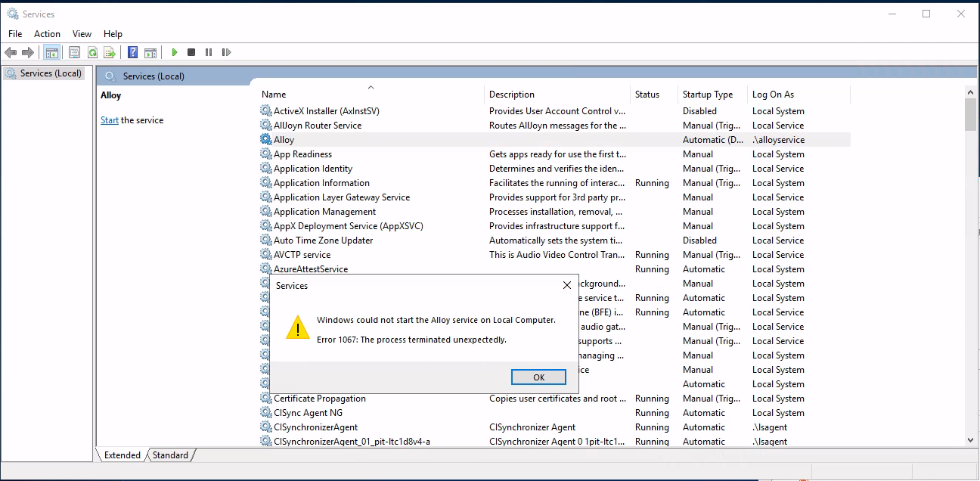Switch to the Extended tab

tap(122, 455)
